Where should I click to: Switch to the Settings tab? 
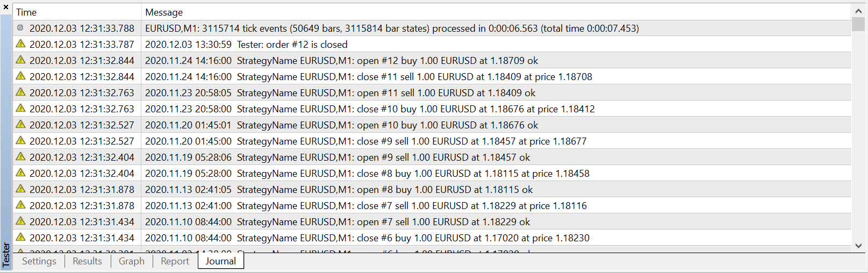tap(39, 261)
